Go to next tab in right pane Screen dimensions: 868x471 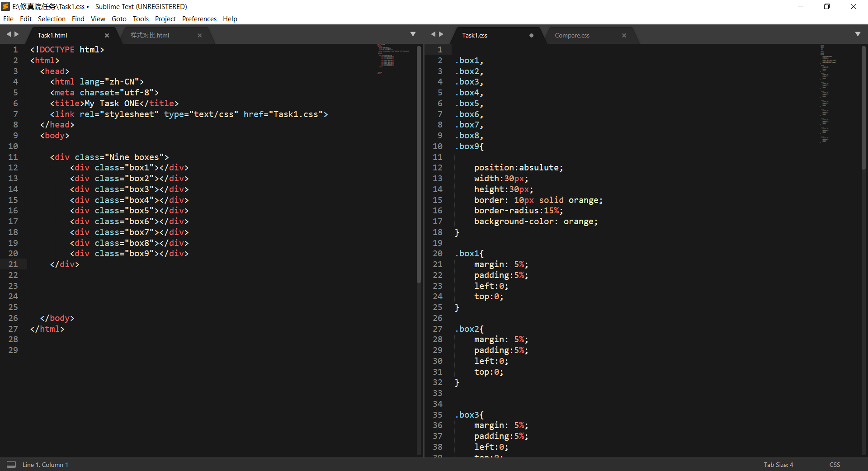pyautogui.click(x=441, y=34)
